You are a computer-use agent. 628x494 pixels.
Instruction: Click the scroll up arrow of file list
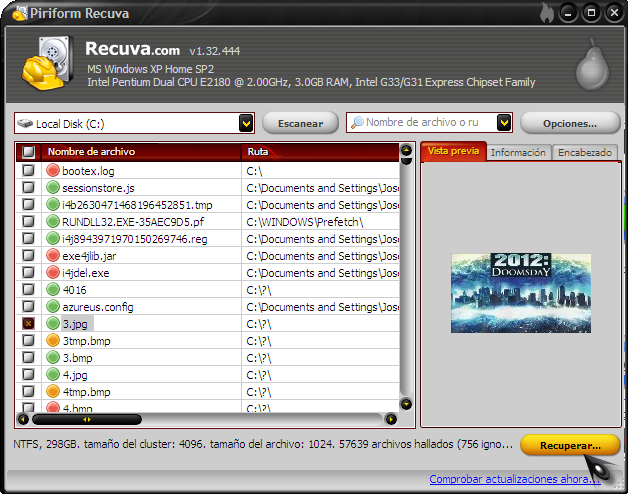click(406, 150)
